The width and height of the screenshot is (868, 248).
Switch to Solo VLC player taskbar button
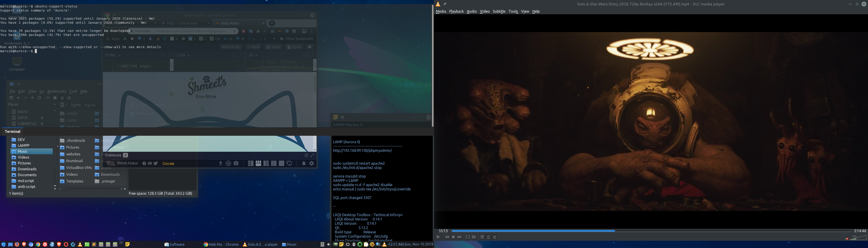click(x=260, y=244)
